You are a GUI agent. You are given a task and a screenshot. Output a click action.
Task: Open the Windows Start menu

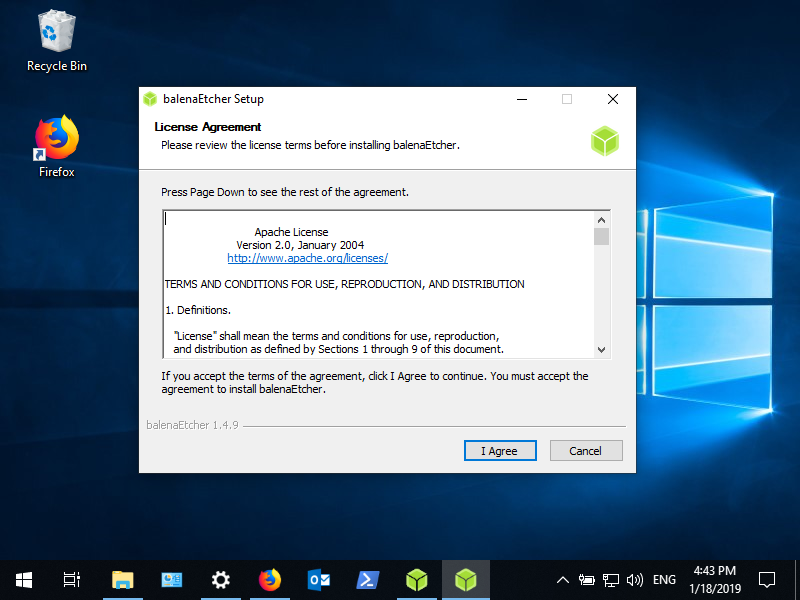pyautogui.click(x=23, y=580)
